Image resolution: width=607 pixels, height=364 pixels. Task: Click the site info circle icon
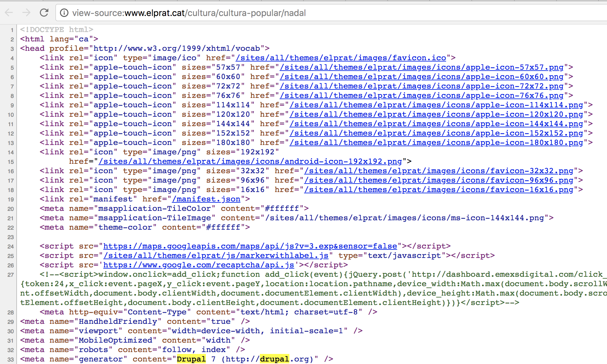(x=64, y=13)
